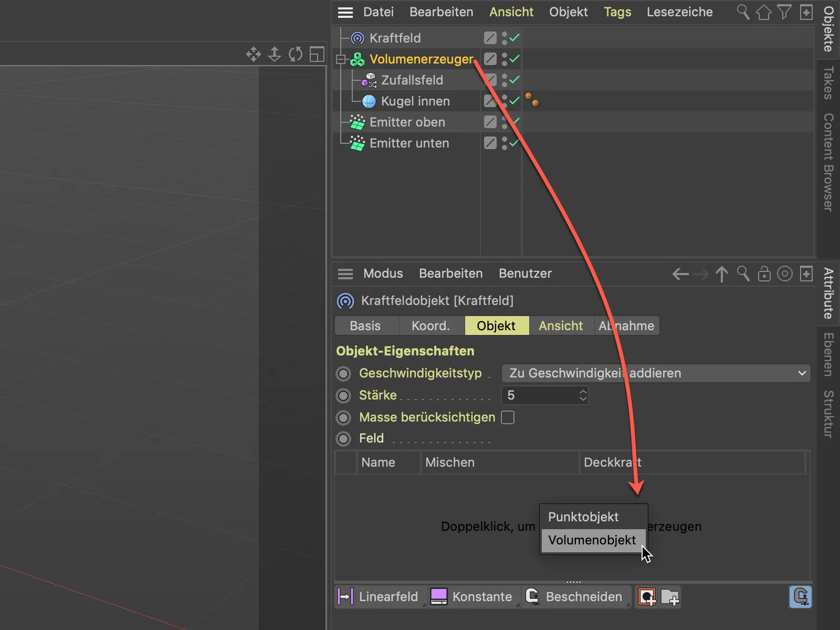This screenshot has width=840, height=630.
Task: Click the Emitter unten icon
Action: pyautogui.click(x=358, y=143)
